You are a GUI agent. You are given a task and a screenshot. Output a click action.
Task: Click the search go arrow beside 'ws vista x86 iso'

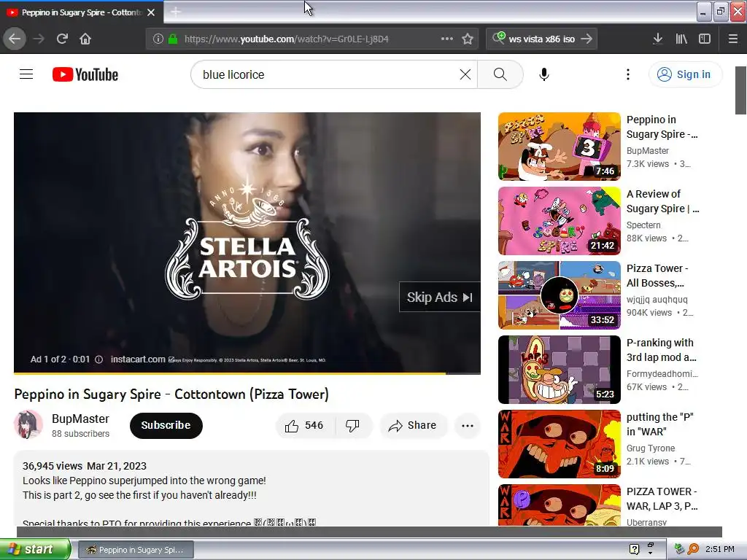(587, 39)
